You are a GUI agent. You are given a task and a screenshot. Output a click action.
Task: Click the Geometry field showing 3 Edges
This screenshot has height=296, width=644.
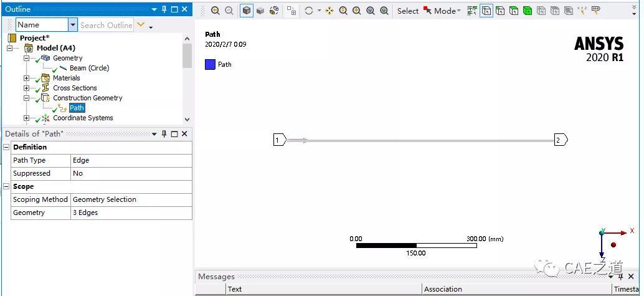[131, 212]
